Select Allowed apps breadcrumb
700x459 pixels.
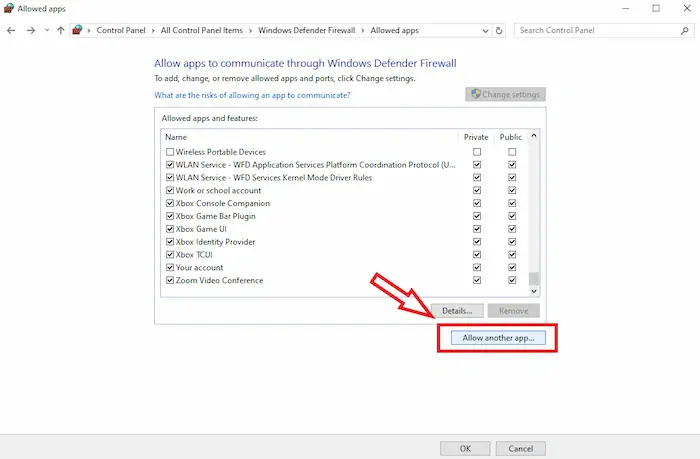(x=395, y=30)
